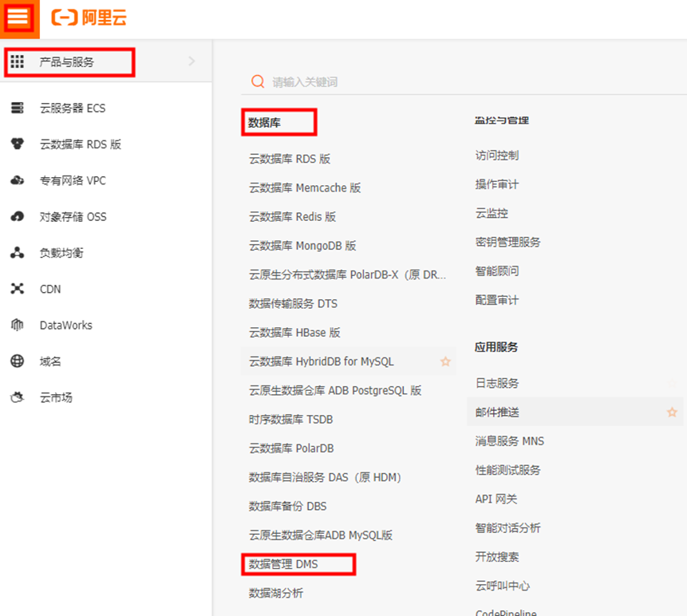
Task: Open 时序数据库 TSDB link
Action: 291,419
